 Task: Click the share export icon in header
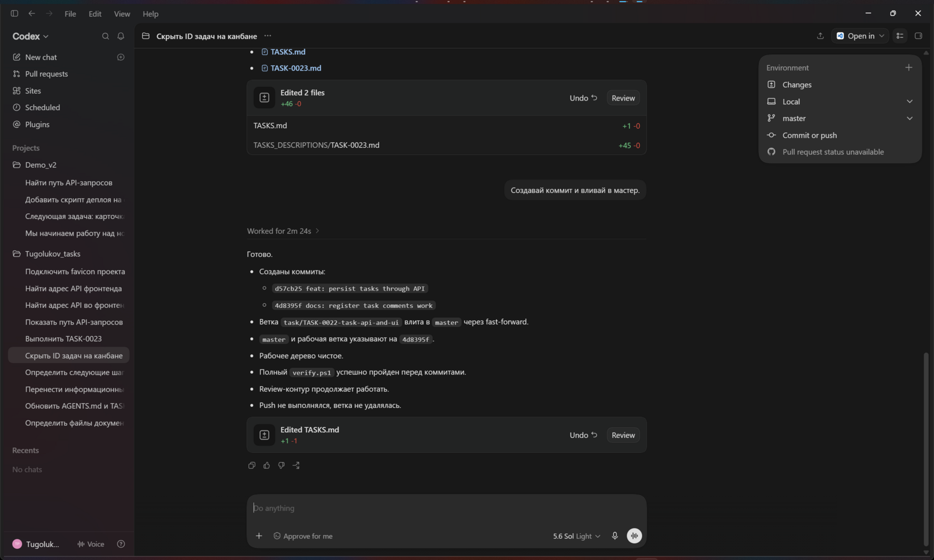[x=820, y=36]
